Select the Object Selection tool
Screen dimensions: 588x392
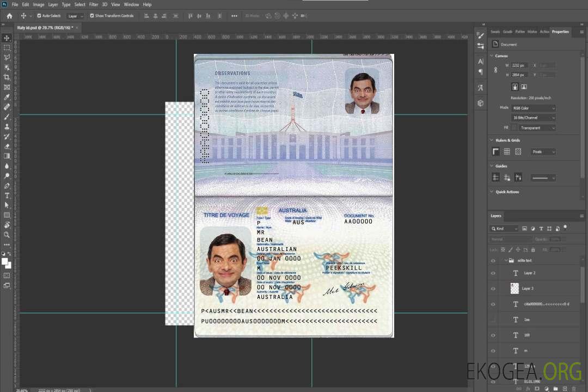point(7,68)
